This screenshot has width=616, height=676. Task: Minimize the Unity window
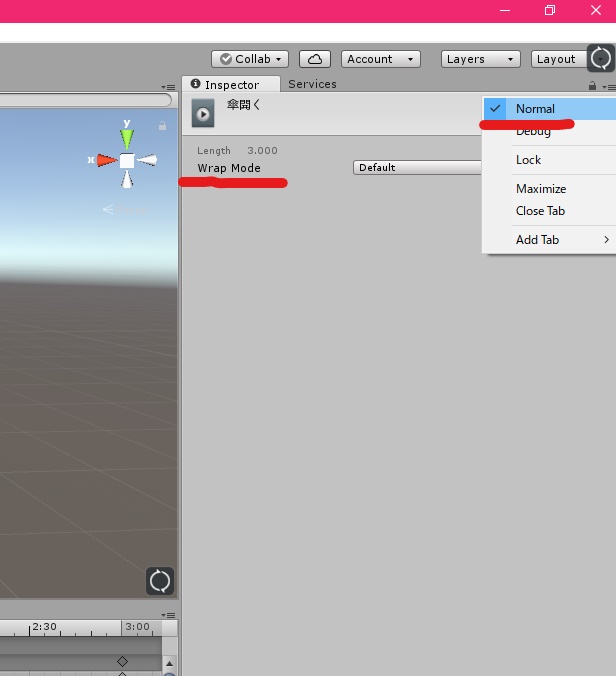505,10
